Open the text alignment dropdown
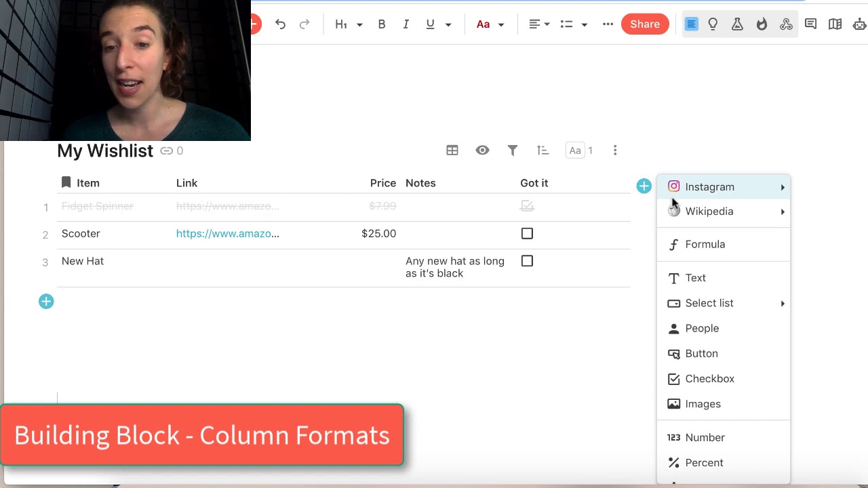 539,24
